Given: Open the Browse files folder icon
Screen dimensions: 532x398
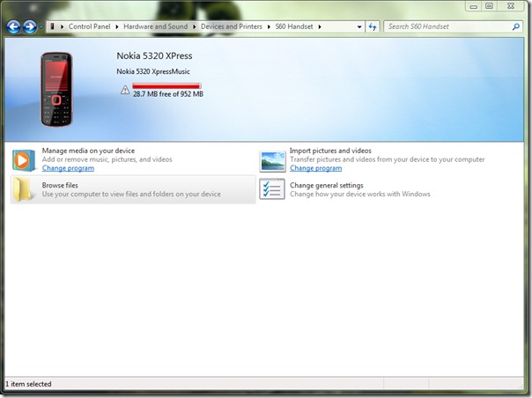Looking at the screenshot, I should (24, 189).
